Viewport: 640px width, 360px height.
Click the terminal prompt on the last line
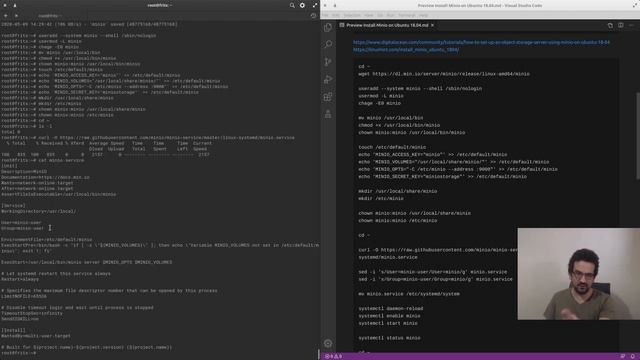click(18, 353)
